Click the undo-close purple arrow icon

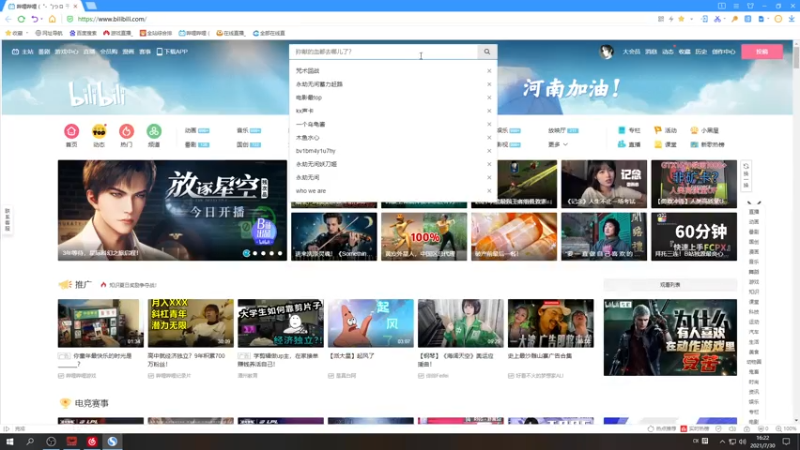[34, 19]
